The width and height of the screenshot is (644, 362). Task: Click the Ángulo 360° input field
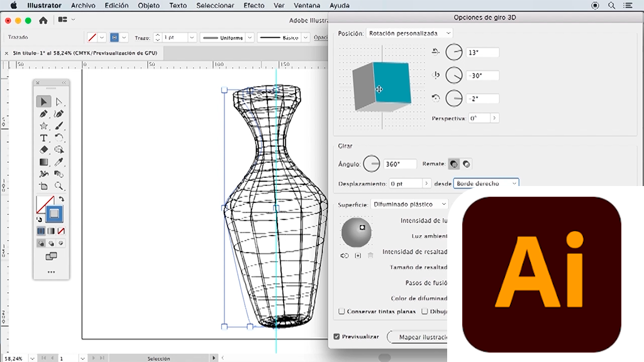(400, 164)
